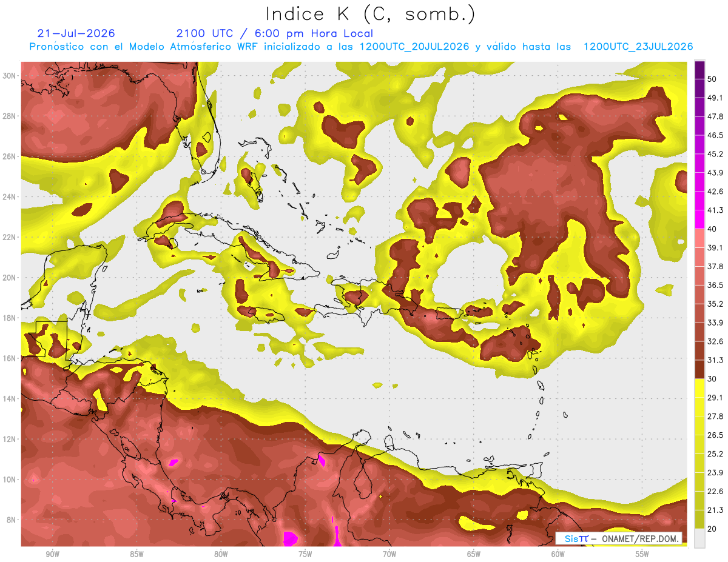Click the colorbar value 31.3
This screenshot has width=728, height=562.
(715, 360)
